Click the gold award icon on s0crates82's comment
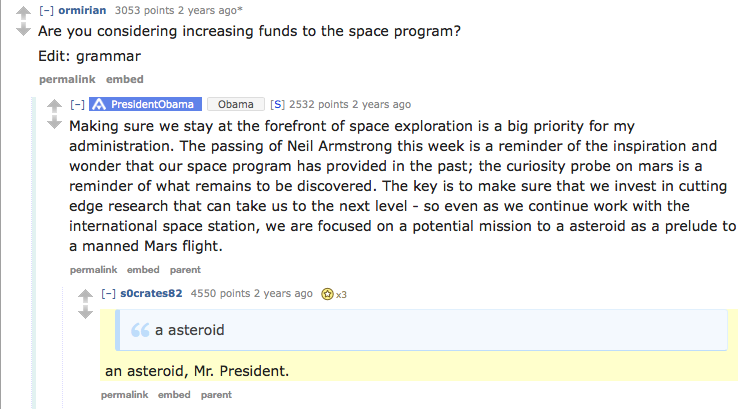Image resolution: width=748 pixels, height=409 pixels. [x=326, y=294]
